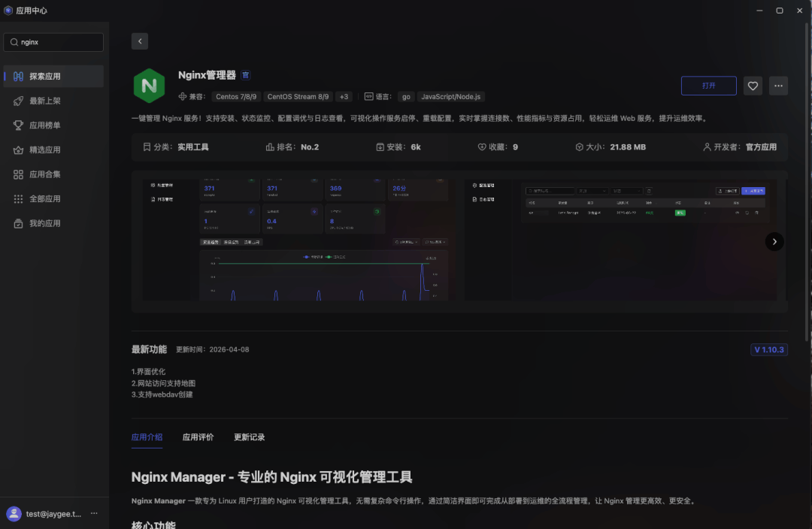The image size is (812, 529).
Task: Click the official badge beside Nginx管理器
Action: click(246, 75)
